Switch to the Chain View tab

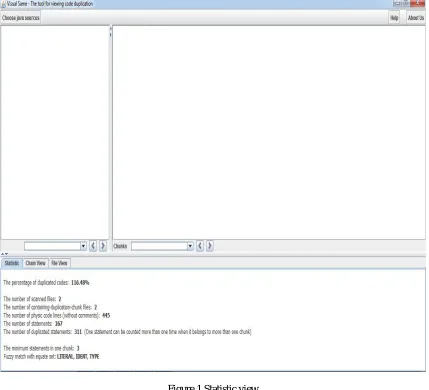coord(36,263)
